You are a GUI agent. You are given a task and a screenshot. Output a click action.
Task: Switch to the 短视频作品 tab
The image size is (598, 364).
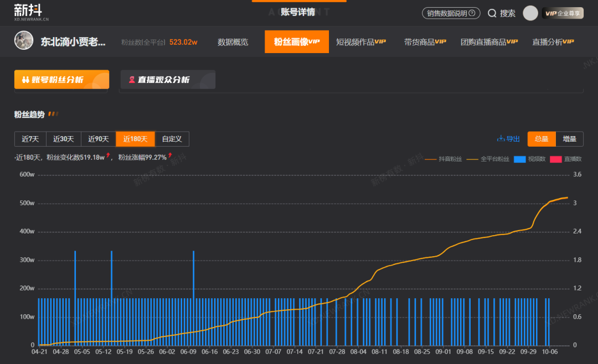point(360,42)
